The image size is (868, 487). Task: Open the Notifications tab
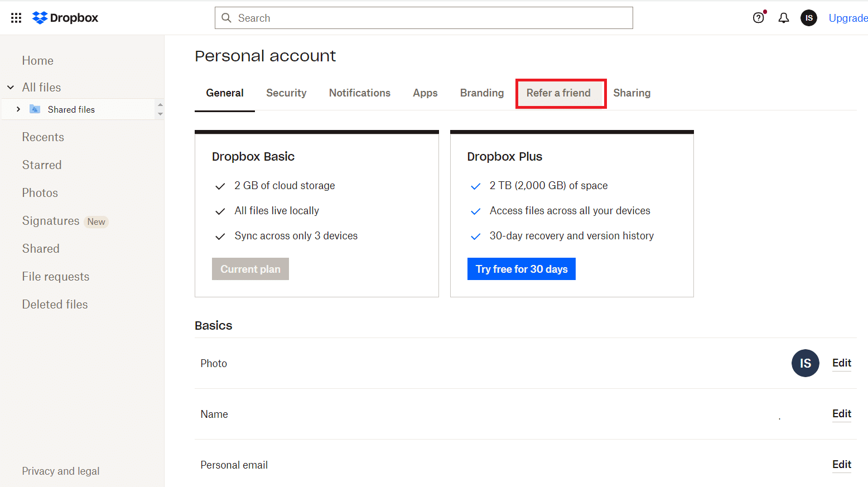pos(360,93)
